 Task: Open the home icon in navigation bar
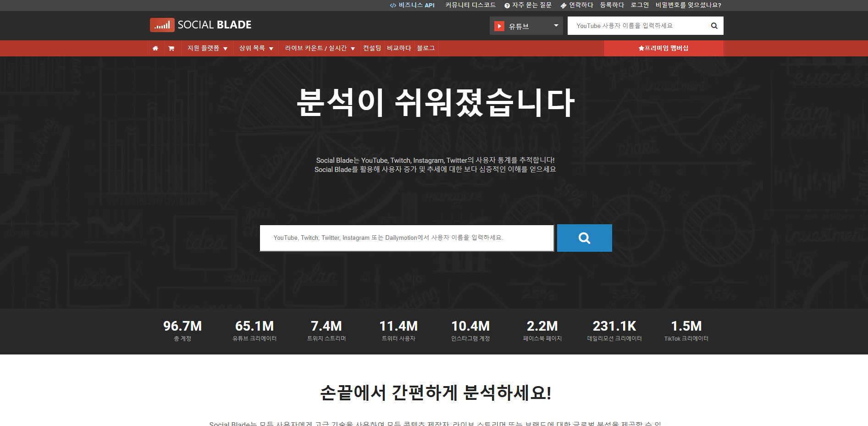pos(155,48)
